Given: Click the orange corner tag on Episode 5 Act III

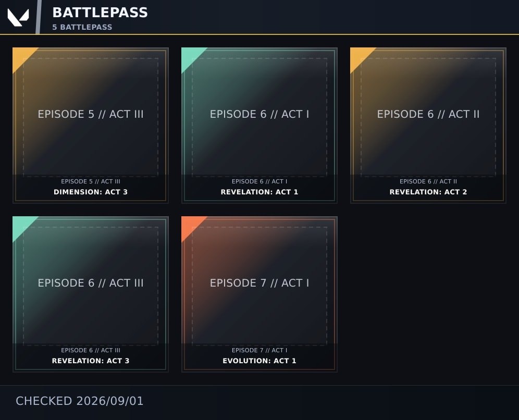Looking at the screenshot, I should pyautogui.click(x=21, y=56).
